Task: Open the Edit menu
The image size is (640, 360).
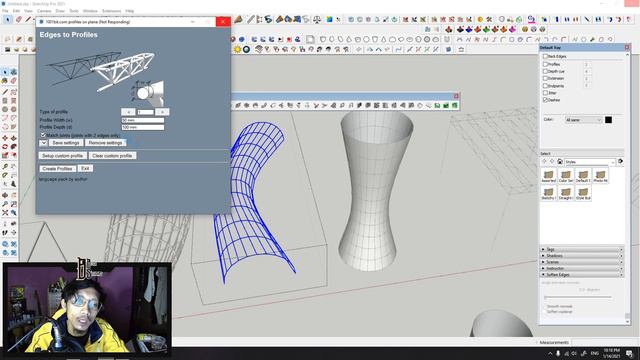Action: (x=16, y=11)
